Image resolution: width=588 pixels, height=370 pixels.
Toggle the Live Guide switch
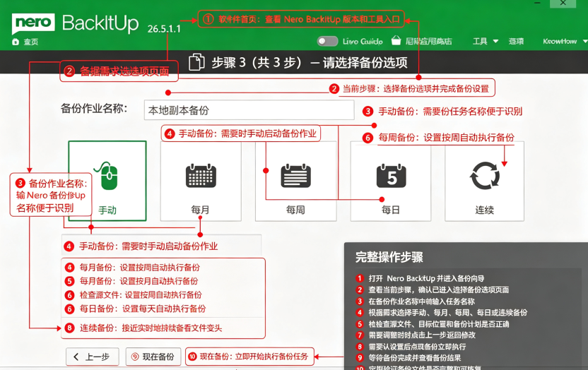click(327, 41)
